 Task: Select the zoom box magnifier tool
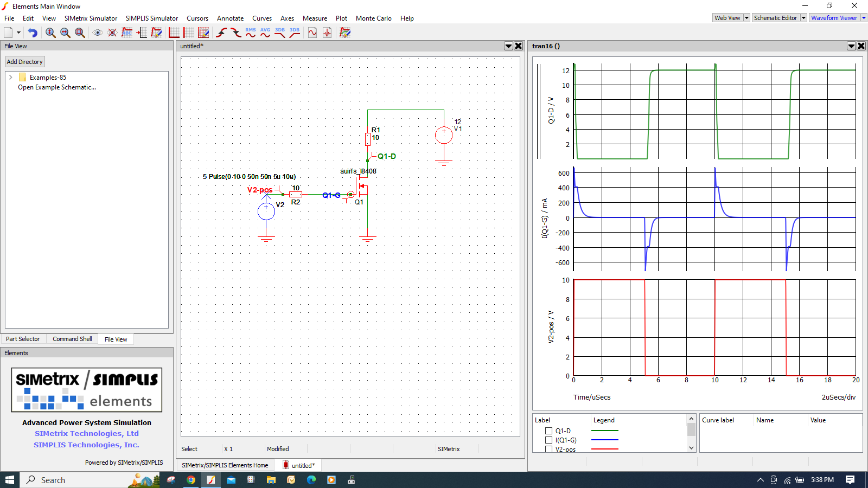tap(80, 33)
